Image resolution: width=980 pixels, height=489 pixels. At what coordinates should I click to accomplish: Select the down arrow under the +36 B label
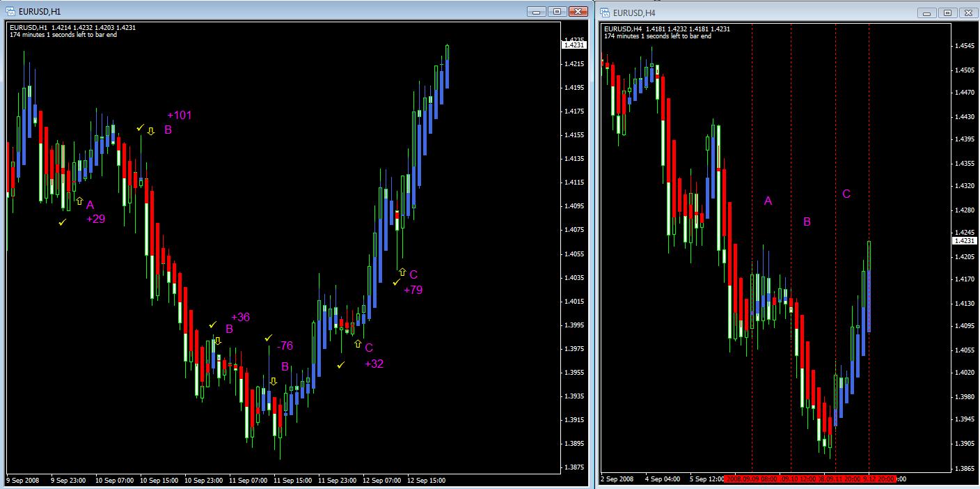(x=218, y=341)
